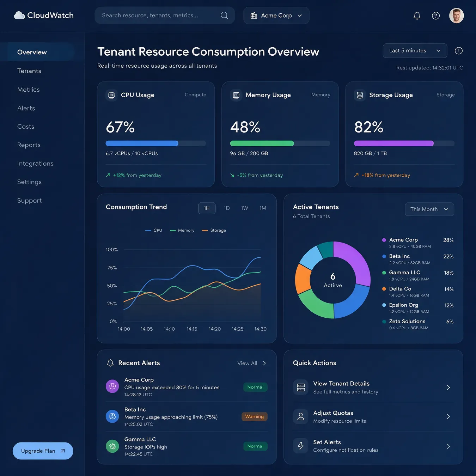The image size is (476, 476).
Task: Click the bell icon next to Recent Alerts
Action: point(110,363)
